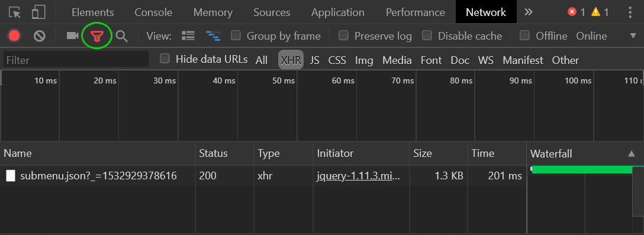Viewport: 644px width, 235px height.
Task: Switch to the Console tab
Action: (154, 12)
